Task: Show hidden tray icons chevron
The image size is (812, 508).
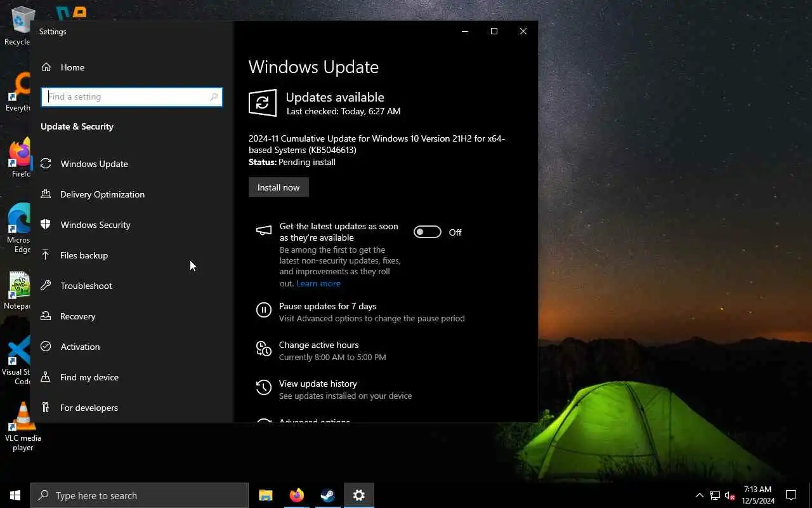Action: point(699,496)
